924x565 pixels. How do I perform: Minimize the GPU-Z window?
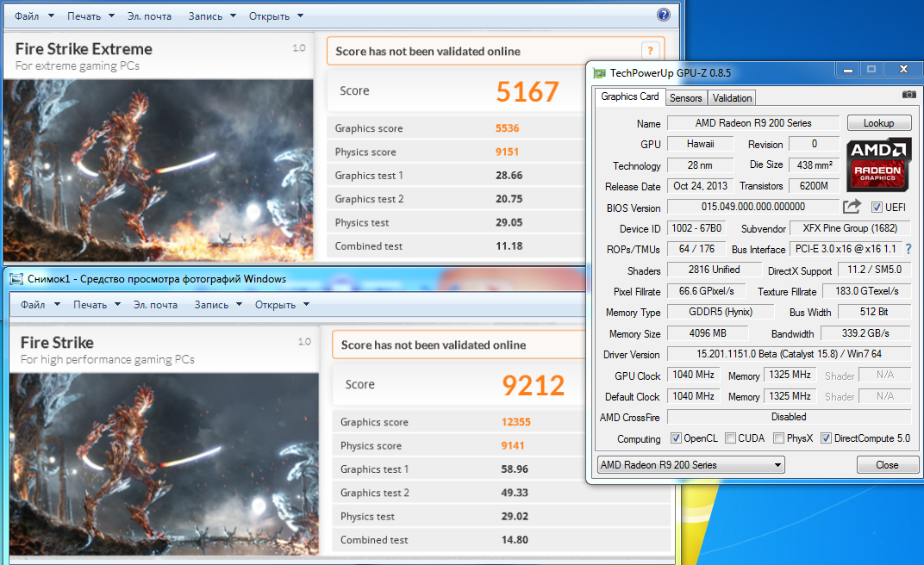pos(848,70)
